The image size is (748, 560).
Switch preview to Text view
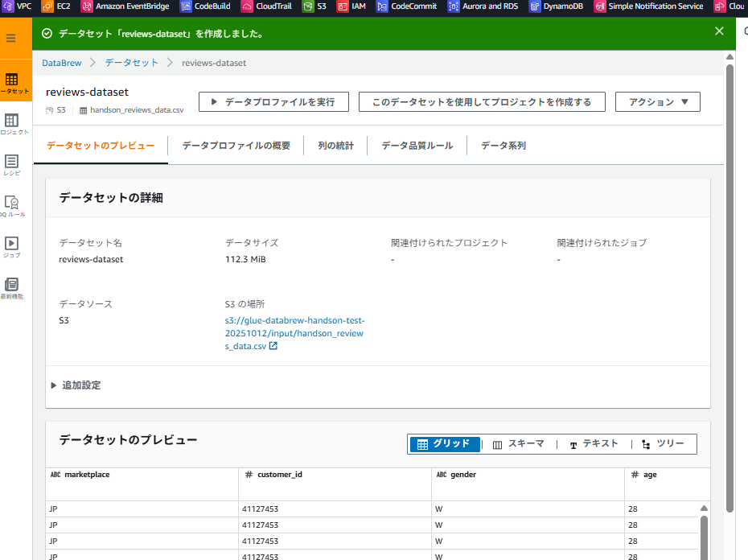(x=594, y=444)
